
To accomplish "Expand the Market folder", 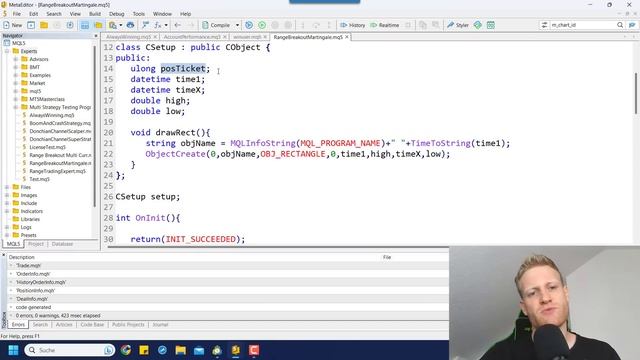I will pyautogui.click(x=16, y=83).
